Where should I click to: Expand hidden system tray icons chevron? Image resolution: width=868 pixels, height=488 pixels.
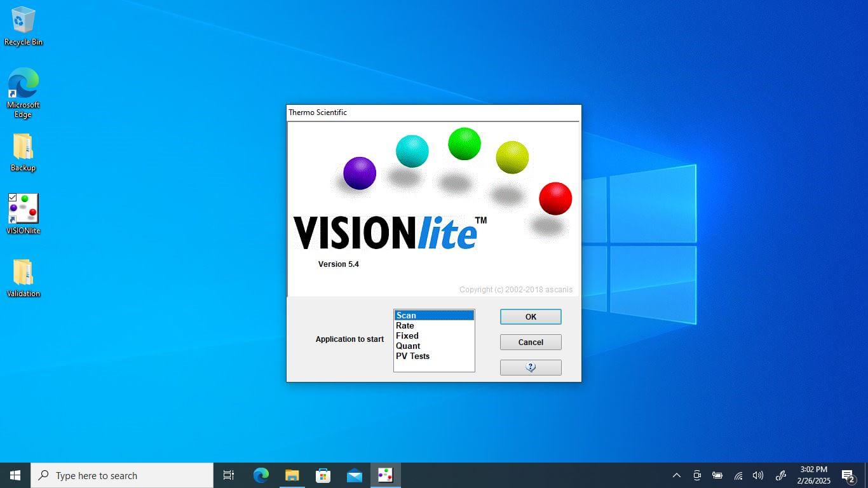[677, 475]
